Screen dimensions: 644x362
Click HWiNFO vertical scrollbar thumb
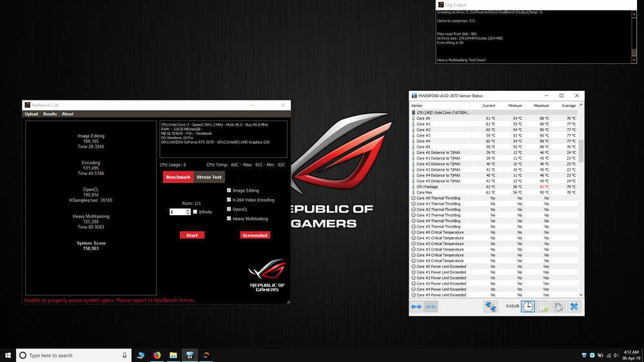581,151
